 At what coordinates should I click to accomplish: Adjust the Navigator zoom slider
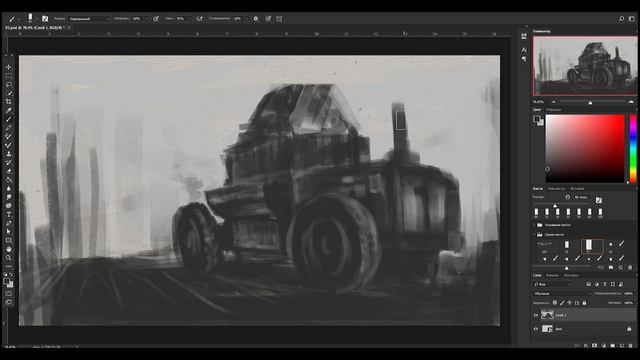click(x=590, y=102)
